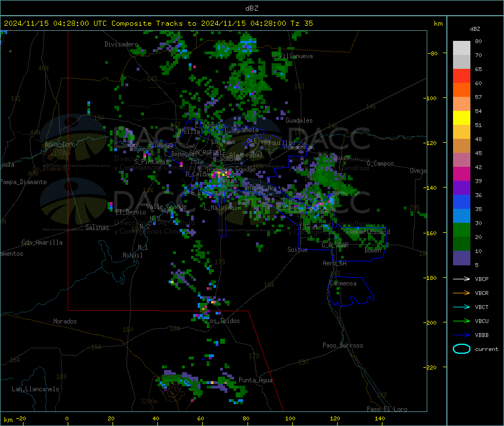The height and width of the screenshot is (426, 504).
Task: Click the 'Soitue' map label
Action: [x=297, y=250]
